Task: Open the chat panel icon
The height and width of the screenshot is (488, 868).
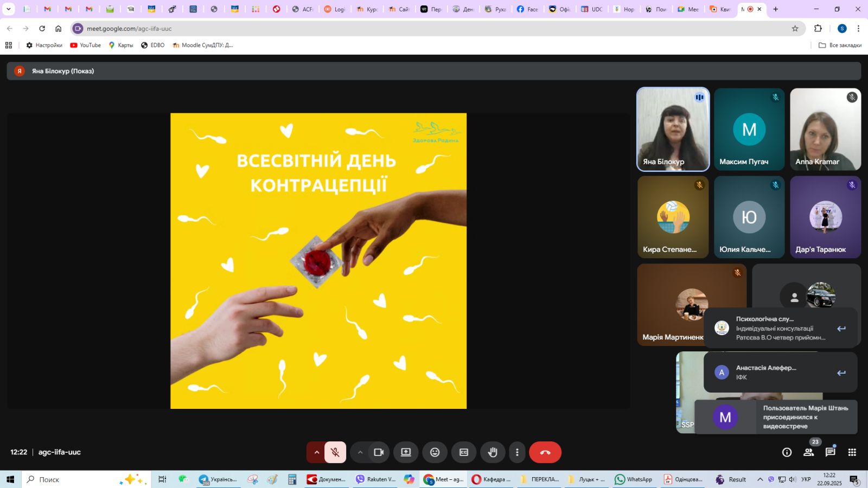Action: click(x=830, y=452)
